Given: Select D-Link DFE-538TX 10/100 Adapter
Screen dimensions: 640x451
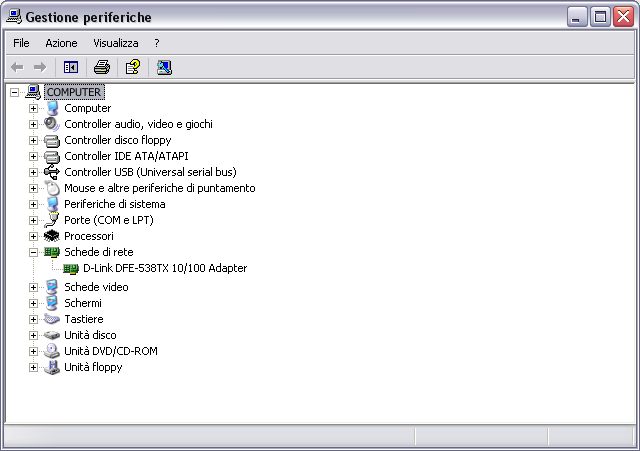Looking at the screenshot, I should (x=165, y=268).
